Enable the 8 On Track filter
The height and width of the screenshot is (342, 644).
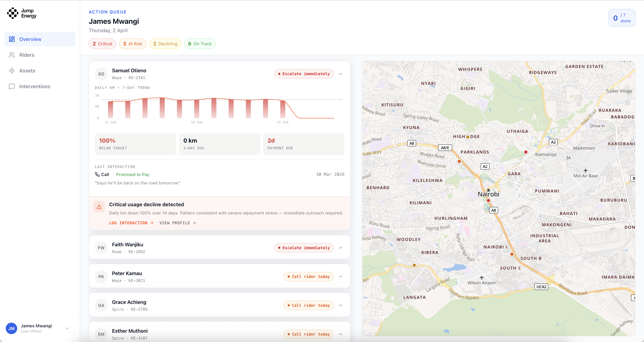click(200, 43)
